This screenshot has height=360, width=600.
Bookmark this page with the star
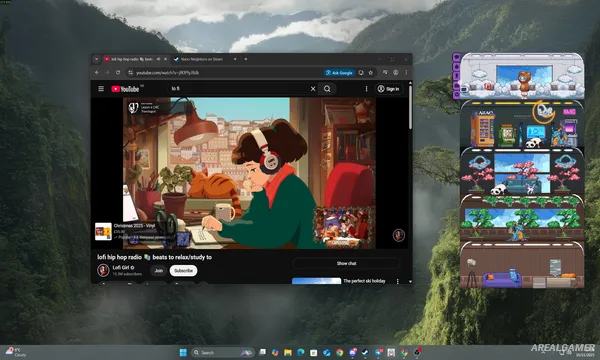pos(371,72)
